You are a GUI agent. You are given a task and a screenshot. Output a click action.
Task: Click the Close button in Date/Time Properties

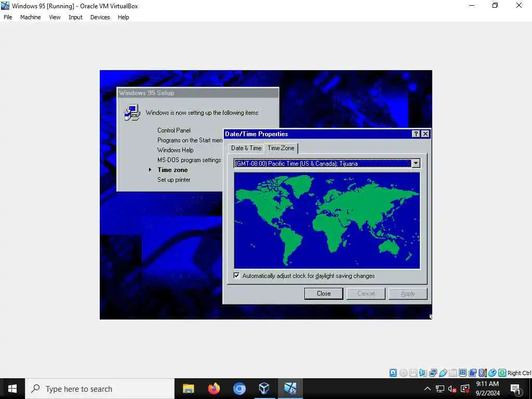point(324,294)
